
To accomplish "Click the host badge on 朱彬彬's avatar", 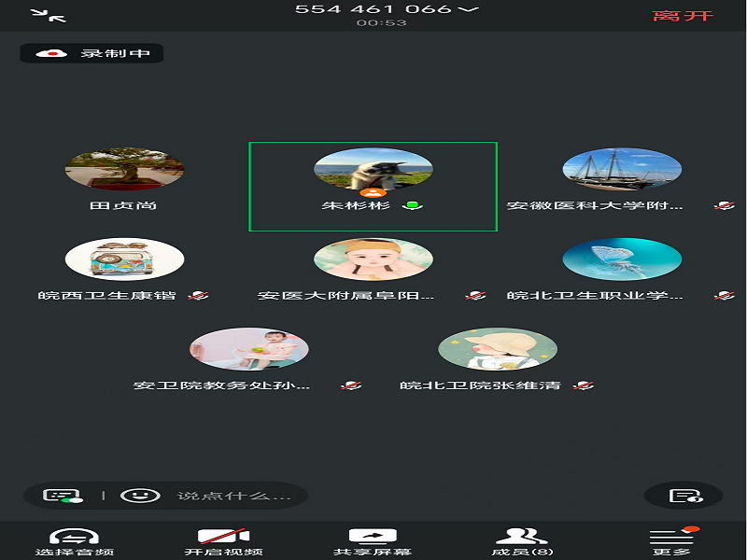I will click(373, 191).
